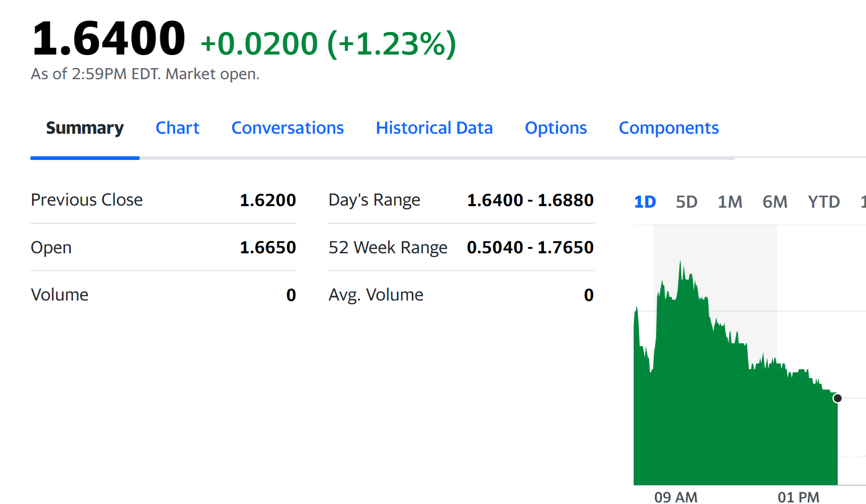Click the 1.6400 current price

pyautogui.click(x=109, y=38)
